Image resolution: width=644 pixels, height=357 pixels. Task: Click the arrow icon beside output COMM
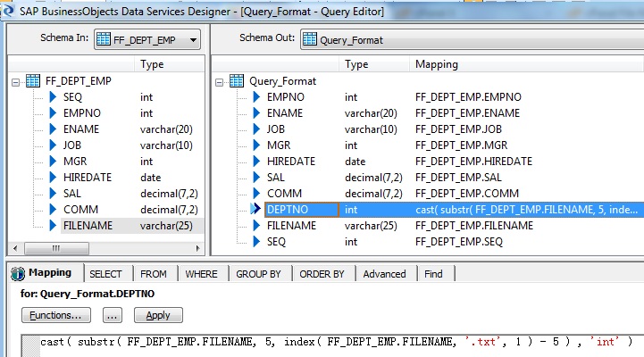(256, 193)
